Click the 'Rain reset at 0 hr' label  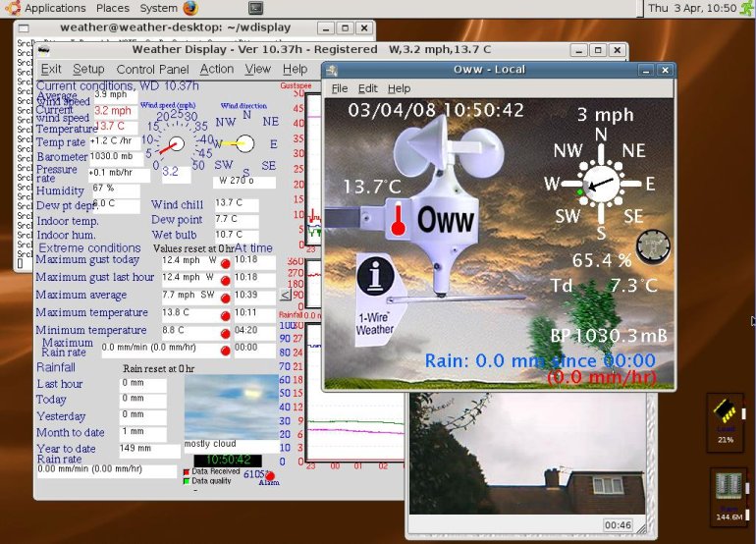159,369
